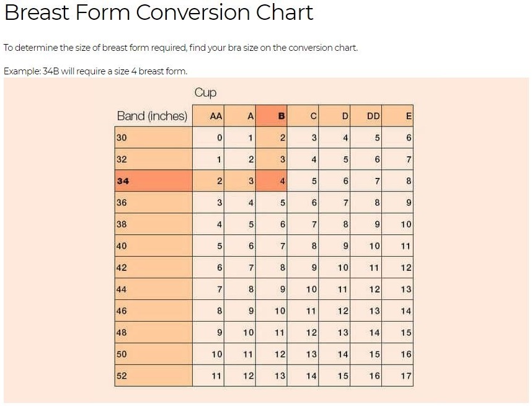
Task: Click the highlighted size 4 cell for 34B
Action: 272,181
